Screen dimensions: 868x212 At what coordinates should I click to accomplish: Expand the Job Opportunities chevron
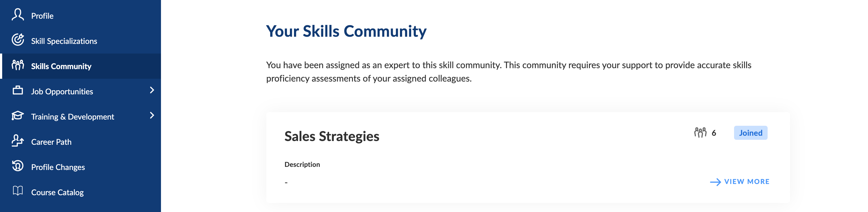[152, 90]
